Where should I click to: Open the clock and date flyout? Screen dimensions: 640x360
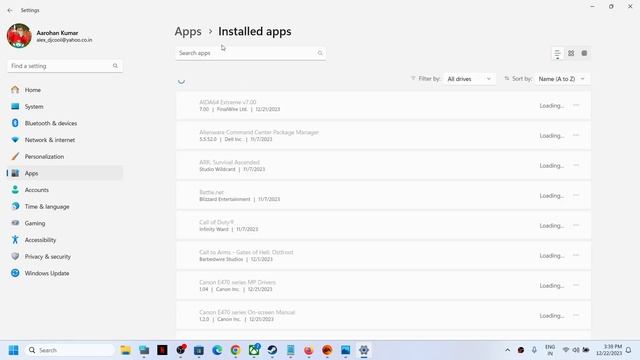tap(609, 350)
